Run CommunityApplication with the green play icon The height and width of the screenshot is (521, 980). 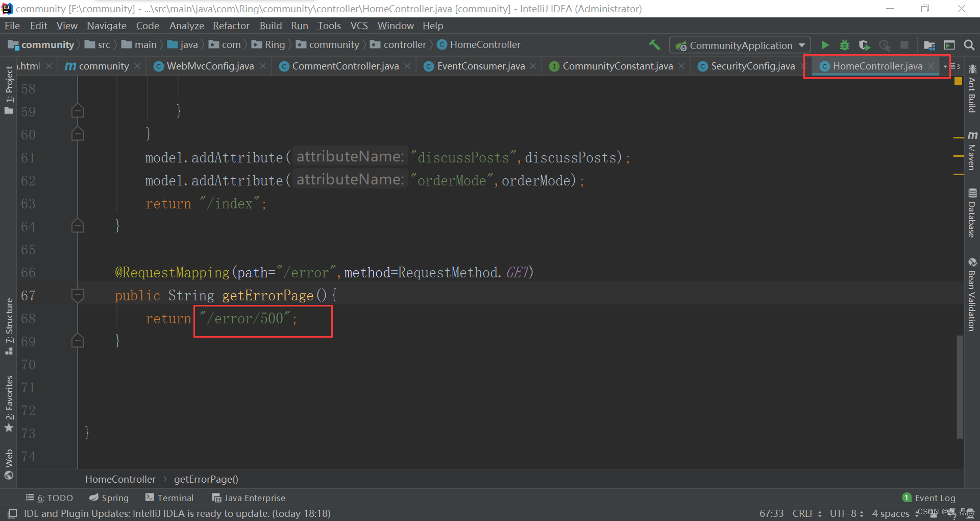(x=825, y=45)
